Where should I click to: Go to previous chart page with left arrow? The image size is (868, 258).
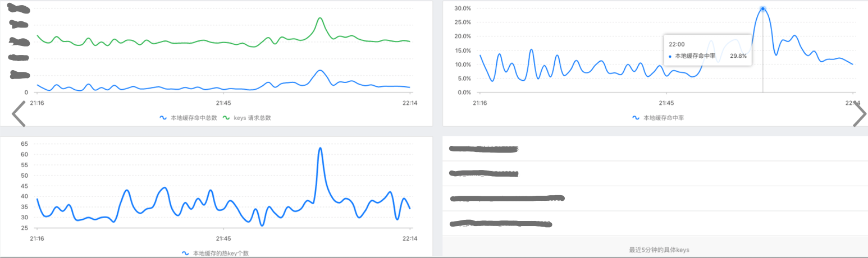point(19,114)
